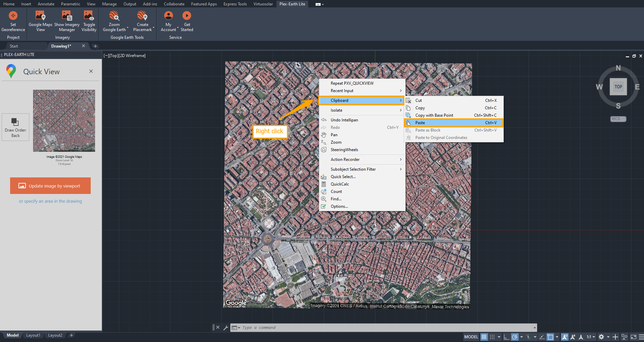Click the Draw Order: Back button
644x342 pixels.
16,127
